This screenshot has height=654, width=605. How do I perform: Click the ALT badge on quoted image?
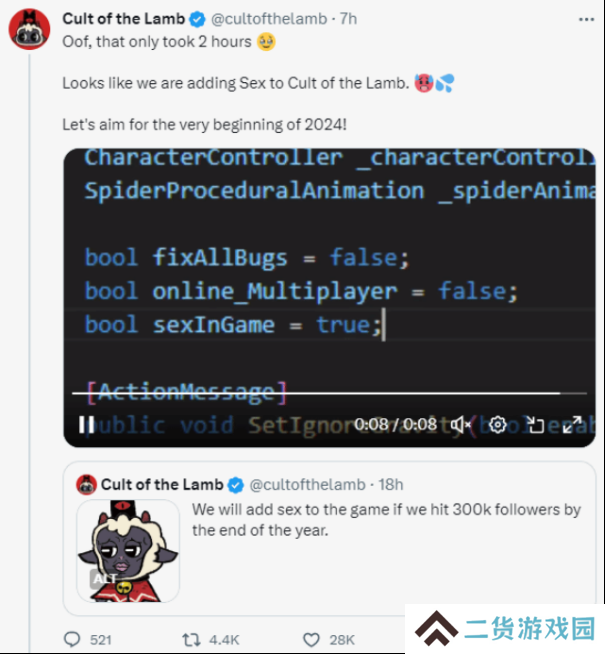pos(103,579)
